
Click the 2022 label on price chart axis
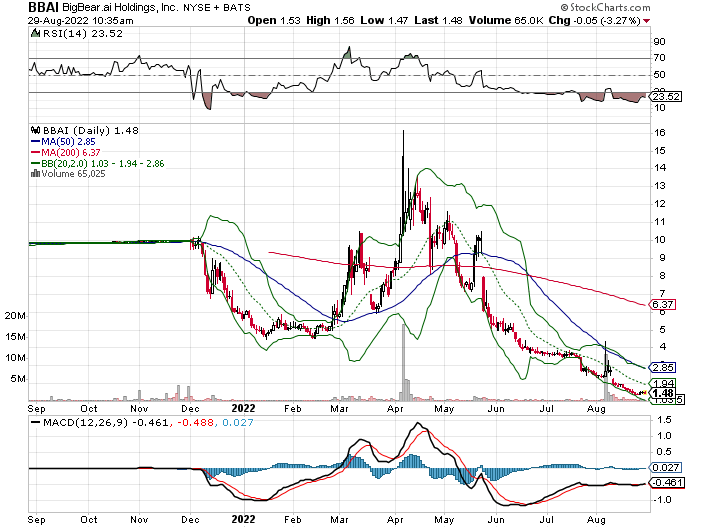point(243,408)
